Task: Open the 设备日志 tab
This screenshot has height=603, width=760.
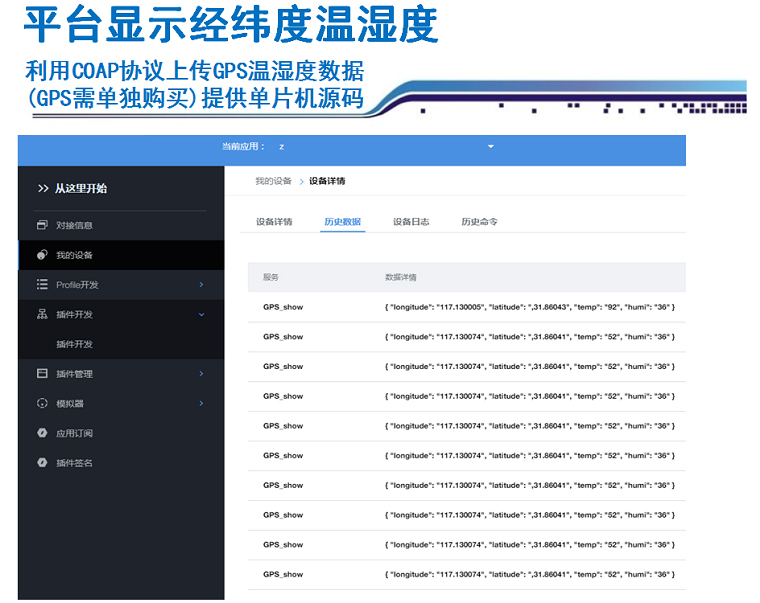Action: 411,222
